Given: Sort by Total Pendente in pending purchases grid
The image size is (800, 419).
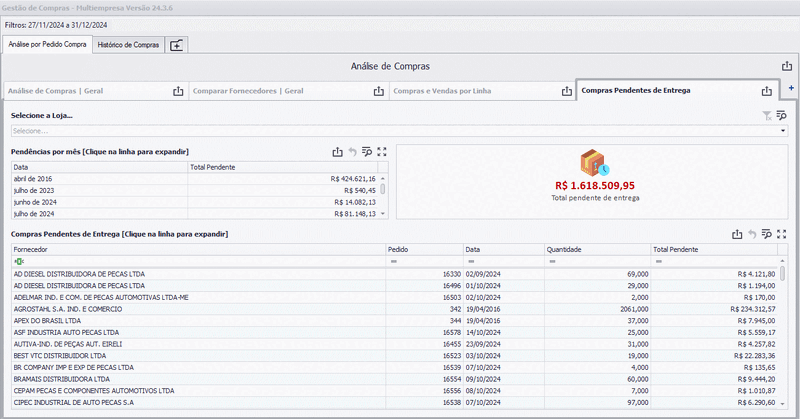Looking at the screenshot, I should pos(714,250).
